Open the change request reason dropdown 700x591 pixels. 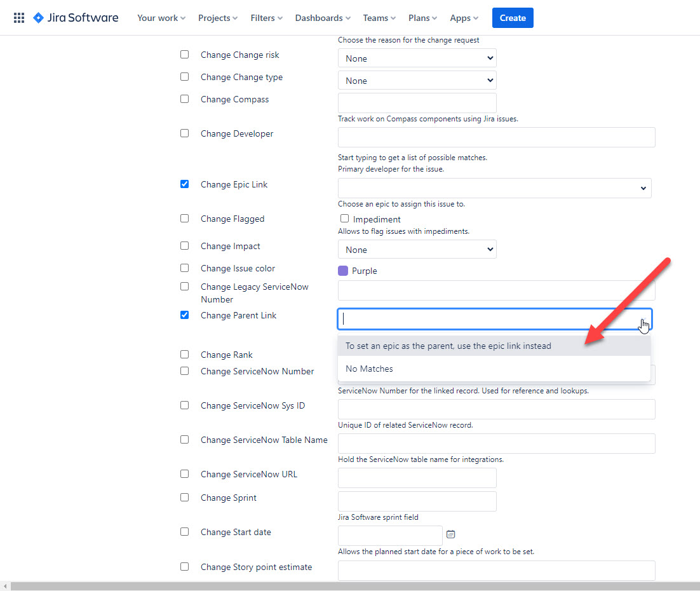(417, 58)
